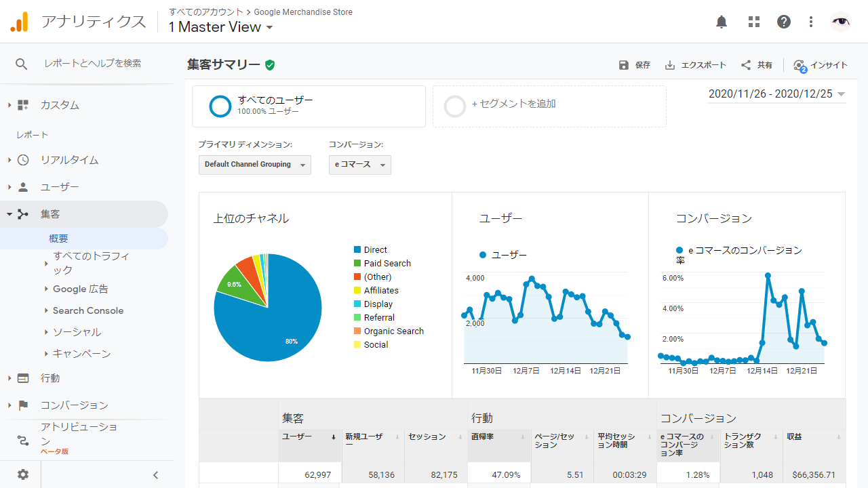Click the $66,356.71 revenue value
The image size is (868, 488).
[x=813, y=475]
